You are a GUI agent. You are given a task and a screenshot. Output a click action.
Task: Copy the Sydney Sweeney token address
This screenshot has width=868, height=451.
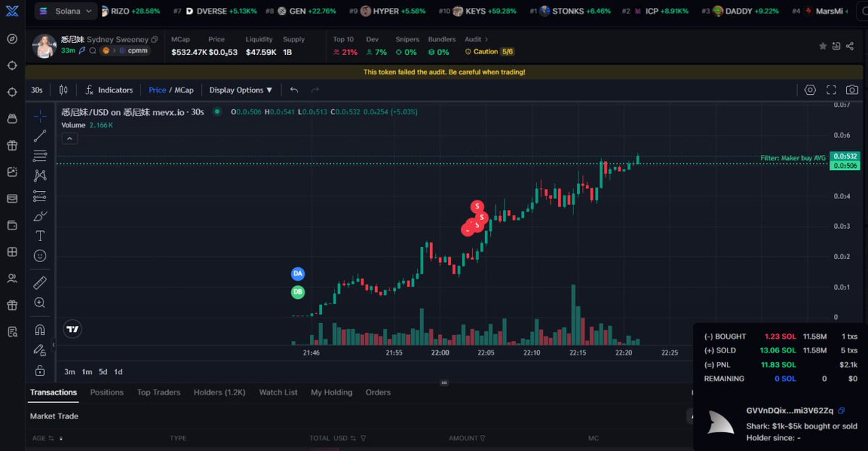(154, 39)
